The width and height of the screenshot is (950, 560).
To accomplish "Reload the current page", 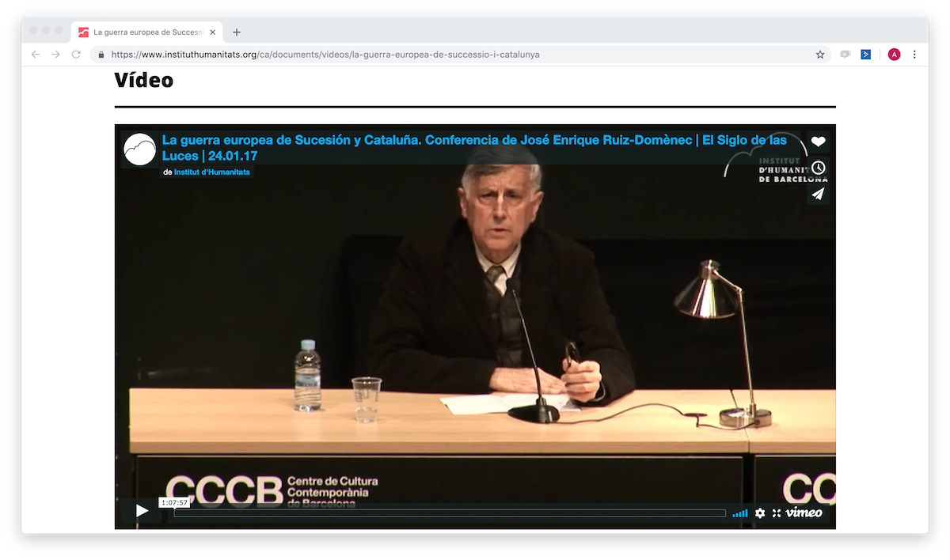I will [x=77, y=55].
